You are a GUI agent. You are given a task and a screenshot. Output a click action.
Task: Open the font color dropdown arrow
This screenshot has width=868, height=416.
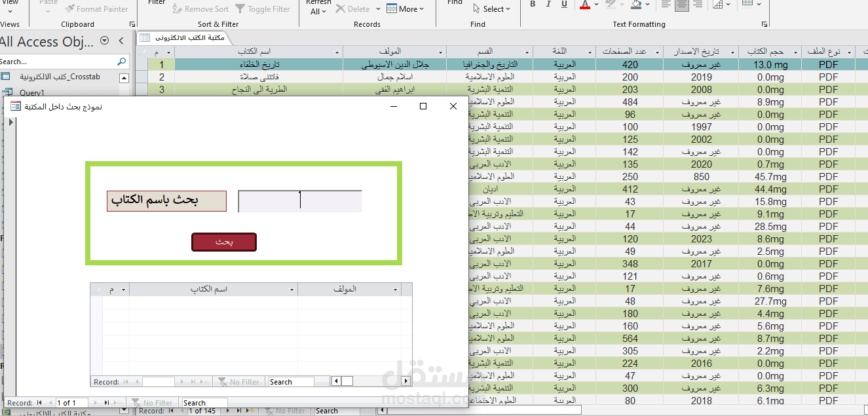click(595, 5)
